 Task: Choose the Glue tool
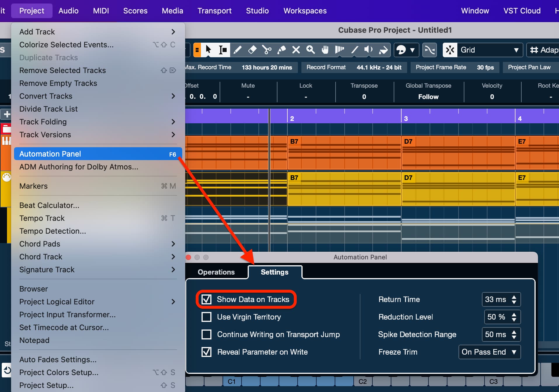(x=281, y=50)
